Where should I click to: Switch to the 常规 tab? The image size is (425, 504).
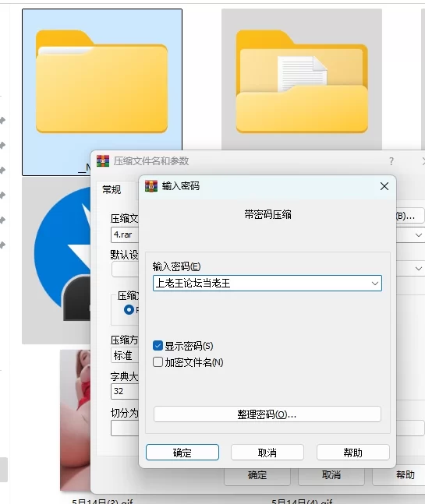112,189
